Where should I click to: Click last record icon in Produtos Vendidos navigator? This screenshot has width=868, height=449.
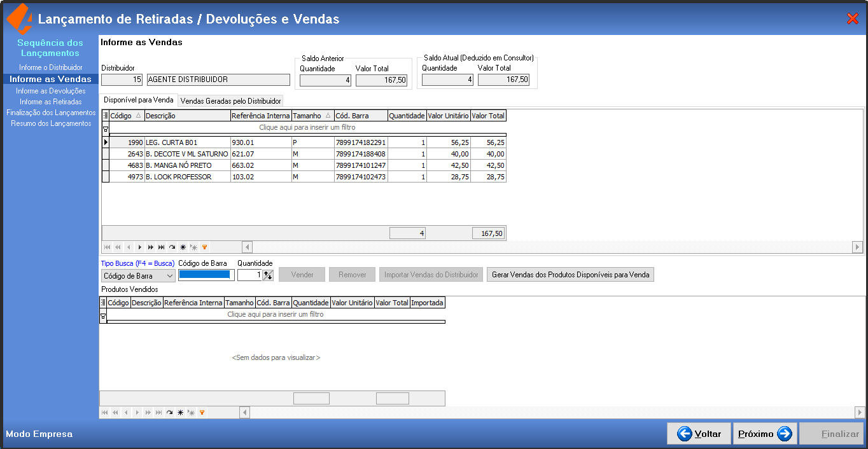point(158,413)
